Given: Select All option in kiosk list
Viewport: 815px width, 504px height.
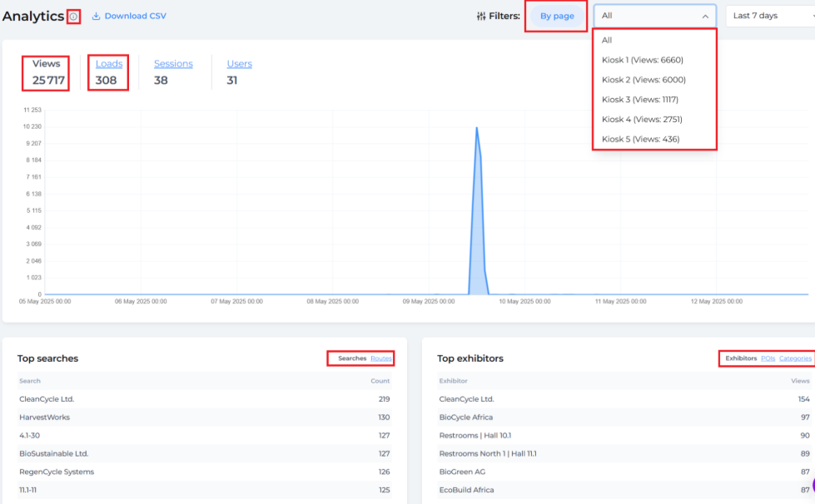Looking at the screenshot, I should coord(607,40).
